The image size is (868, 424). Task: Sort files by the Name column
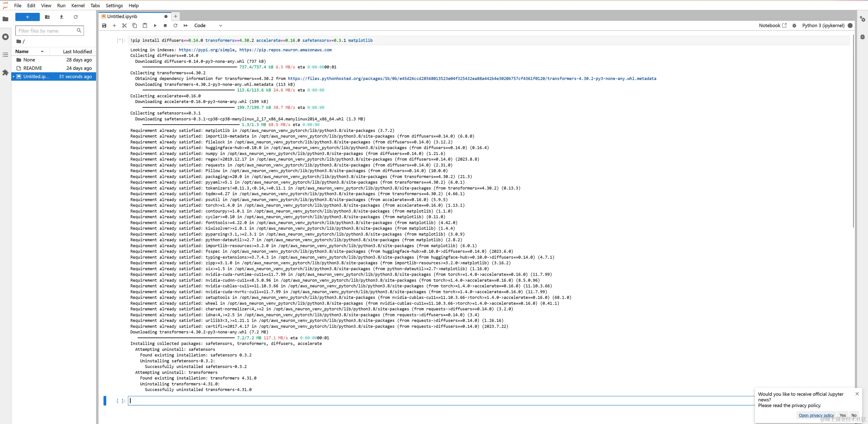click(x=22, y=52)
